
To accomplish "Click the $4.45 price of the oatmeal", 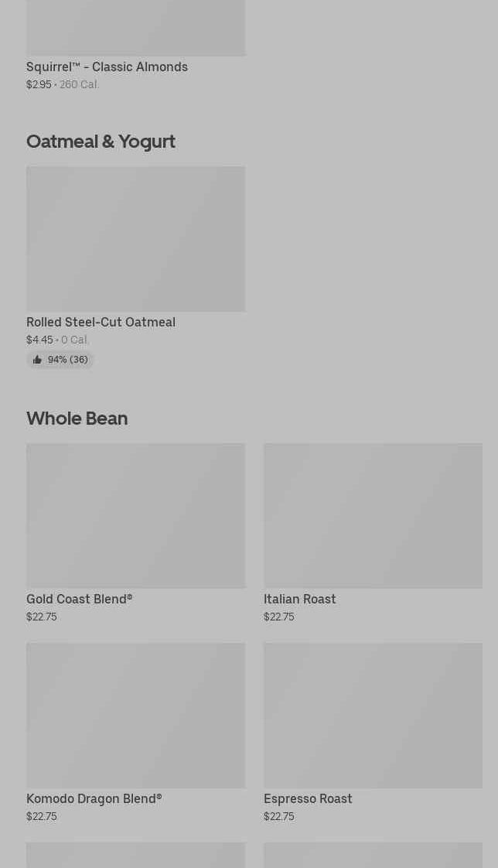I will coord(39,340).
